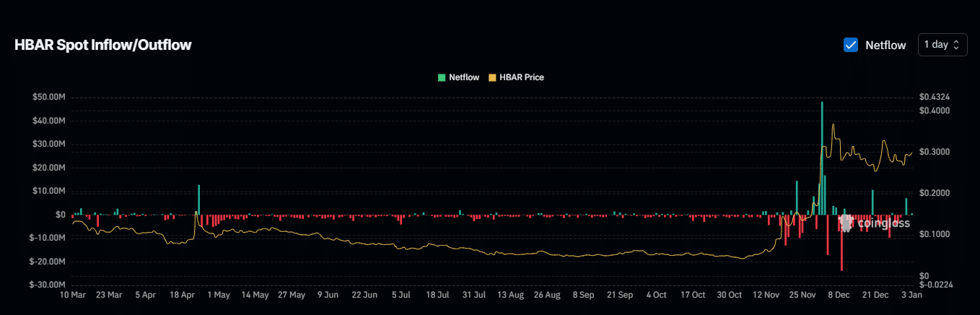Click the green Netflow legend swatch

point(442,77)
